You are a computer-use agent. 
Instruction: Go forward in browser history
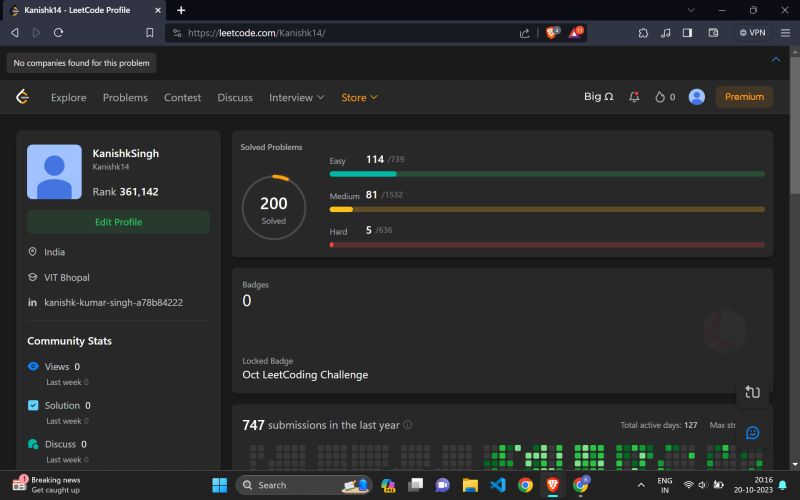coord(36,33)
